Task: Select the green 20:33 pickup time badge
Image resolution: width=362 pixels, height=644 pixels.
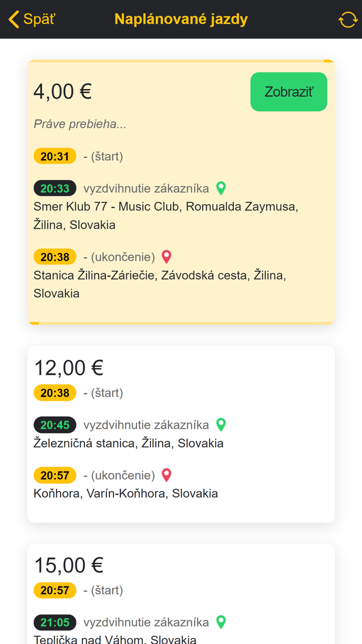Action: click(55, 188)
